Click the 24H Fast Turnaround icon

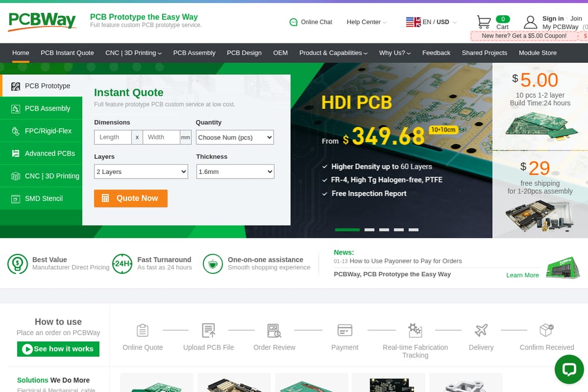point(122,264)
